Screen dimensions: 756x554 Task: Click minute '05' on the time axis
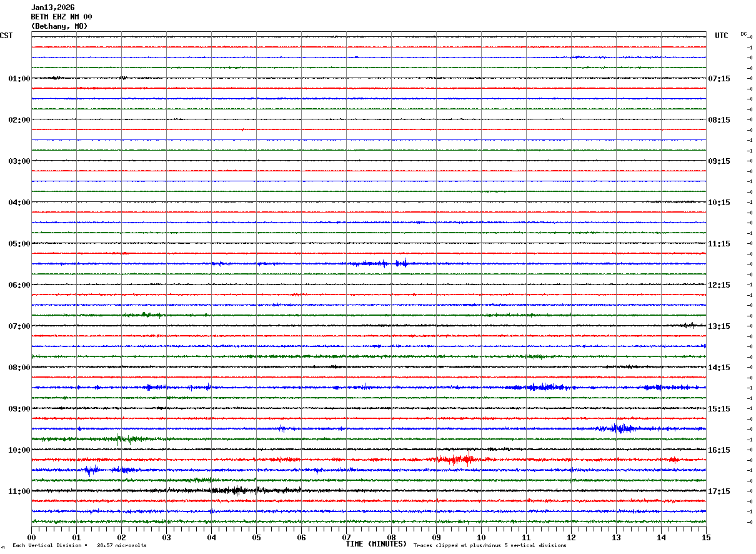click(x=257, y=537)
